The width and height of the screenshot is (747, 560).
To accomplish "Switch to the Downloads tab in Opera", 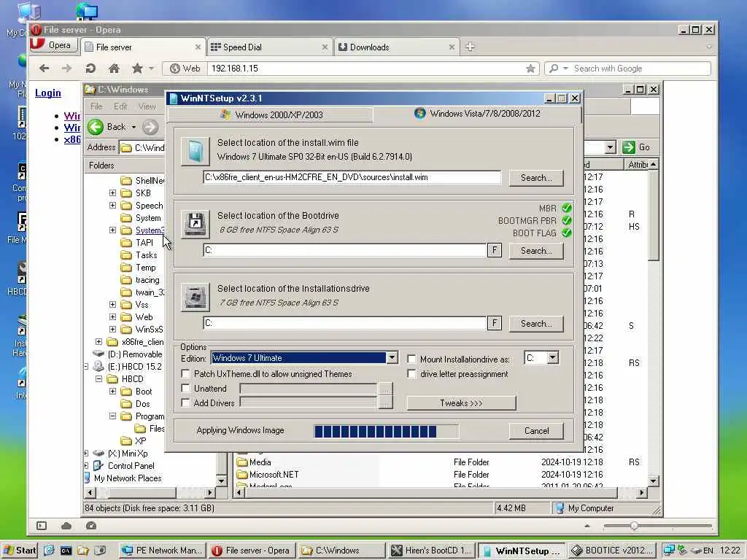I will [396, 47].
